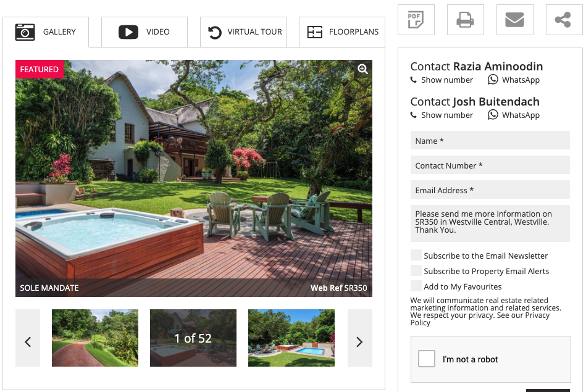Image resolution: width=586 pixels, height=392 pixels.
Task: Open the driveway path thumbnail
Action: (95, 338)
